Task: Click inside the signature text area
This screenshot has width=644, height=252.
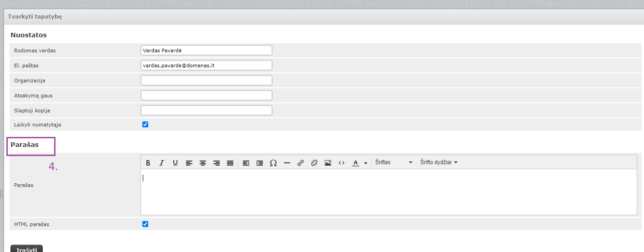Action: pyautogui.click(x=388, y=192)
